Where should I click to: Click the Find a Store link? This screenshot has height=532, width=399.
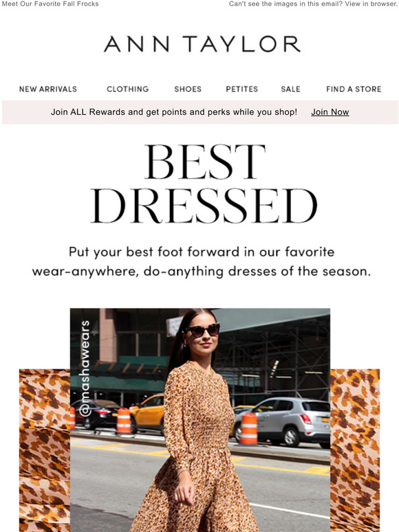click(x=354, y=89)
